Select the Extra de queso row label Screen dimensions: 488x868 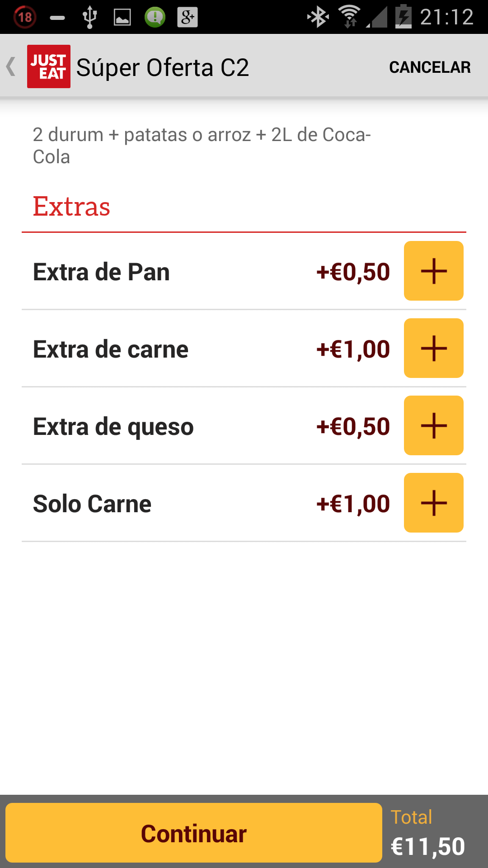pyautogui.click(x=113, y=427)
